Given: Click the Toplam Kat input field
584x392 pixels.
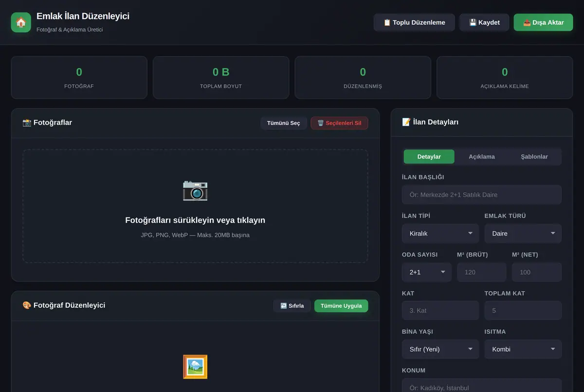Looking at the screenshot, I should coord(523,310).
